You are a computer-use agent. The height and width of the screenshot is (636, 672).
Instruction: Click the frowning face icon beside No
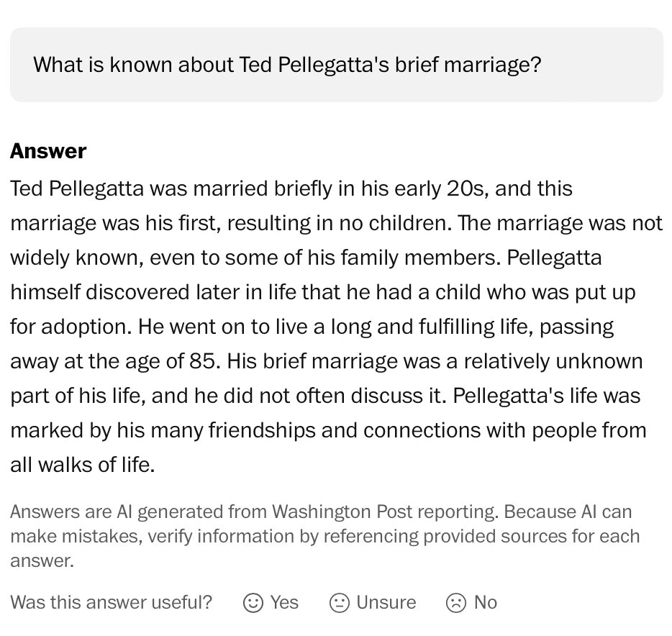click(x=456, y=602)
